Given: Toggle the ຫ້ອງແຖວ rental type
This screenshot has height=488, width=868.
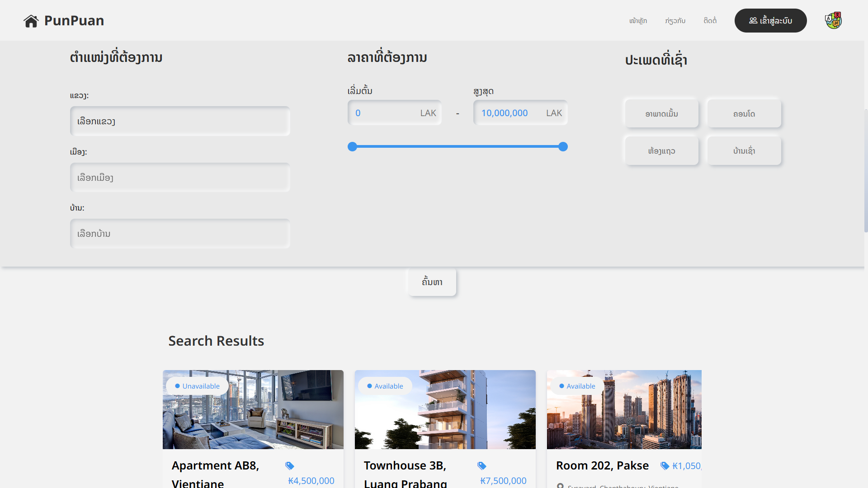Looking at the screenshot, I should tap(661, 151).
